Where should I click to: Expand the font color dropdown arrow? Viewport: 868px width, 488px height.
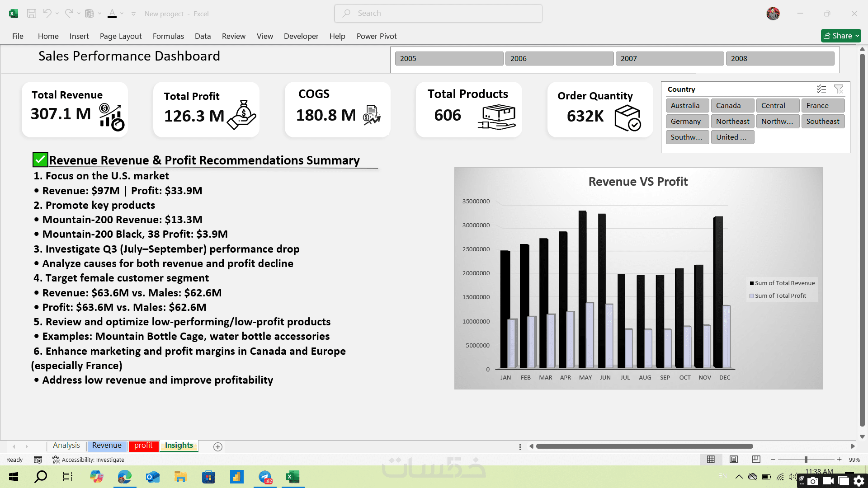pyautogui.click(x=122, y=14)
